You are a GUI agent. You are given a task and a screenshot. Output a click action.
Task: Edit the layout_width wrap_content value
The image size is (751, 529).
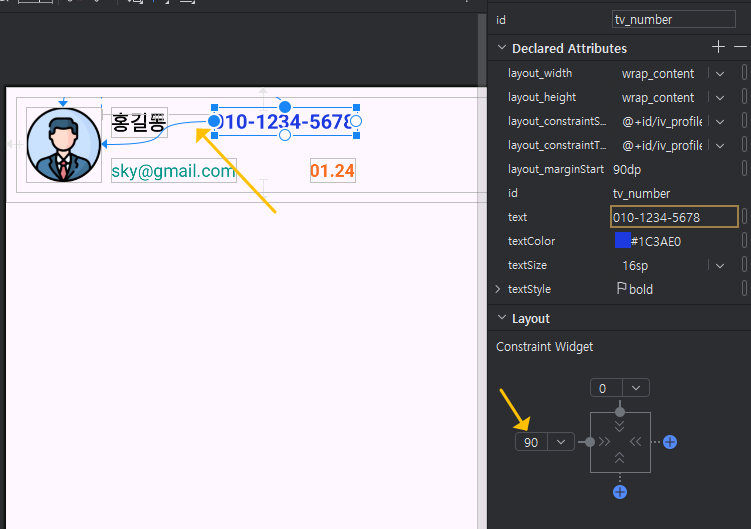click(x=658, y=74)
